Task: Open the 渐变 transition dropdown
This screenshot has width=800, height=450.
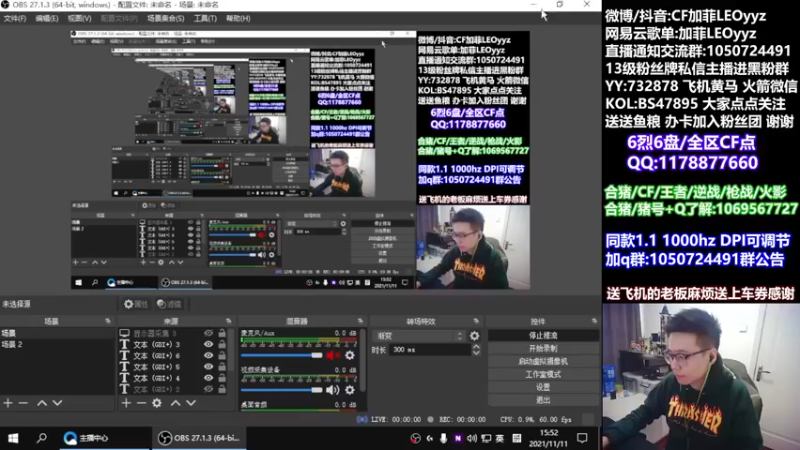Action: [x=419, y=336]
